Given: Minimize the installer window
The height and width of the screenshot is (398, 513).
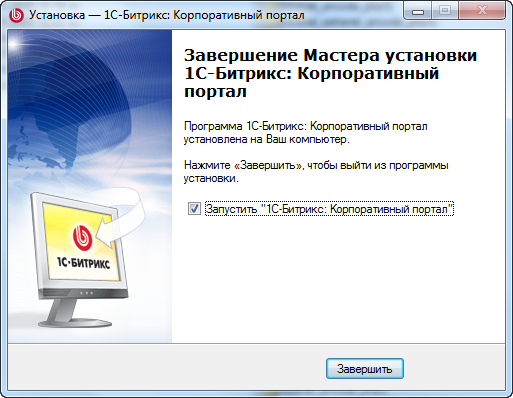Looking at the screenshot, I should [x=417, y=11].
